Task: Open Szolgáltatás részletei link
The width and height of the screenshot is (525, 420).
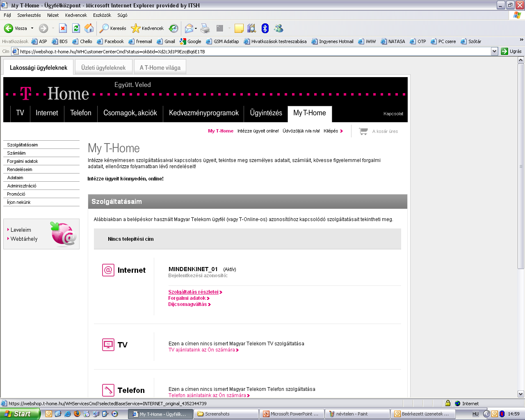Action: 195,292
